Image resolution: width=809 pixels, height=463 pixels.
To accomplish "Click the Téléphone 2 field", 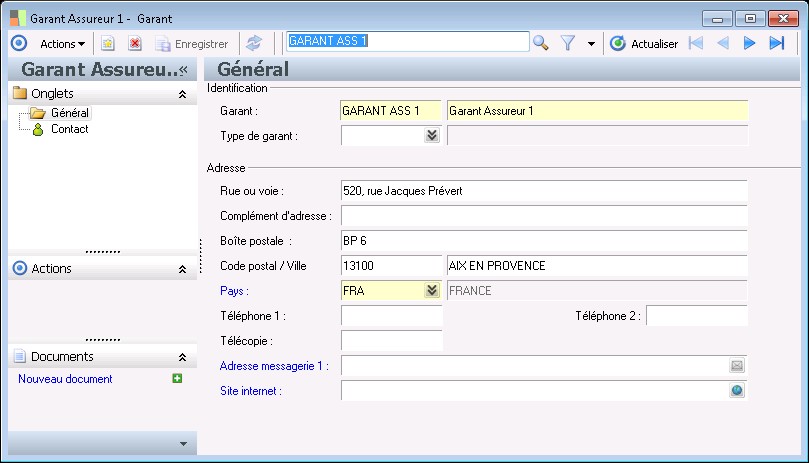I will click(x=697, y=316).
